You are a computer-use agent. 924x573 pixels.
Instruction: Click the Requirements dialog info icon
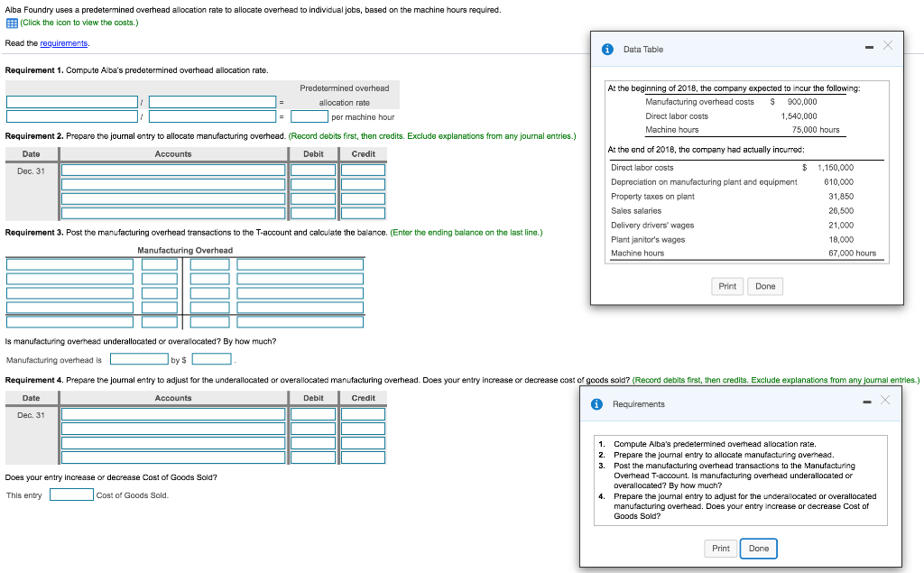(x=596, y=404)
